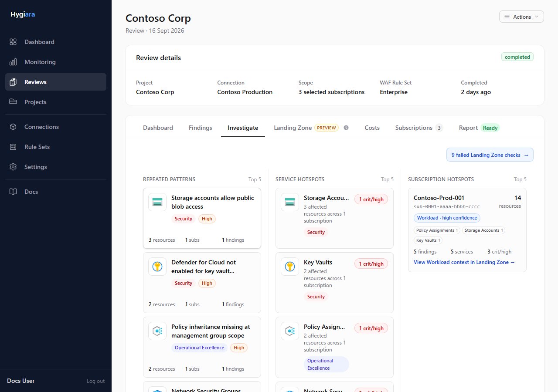The image size is (558, 392).
Task: Click the 9 failed Landing Zone checks button
Action: [490, 155]
